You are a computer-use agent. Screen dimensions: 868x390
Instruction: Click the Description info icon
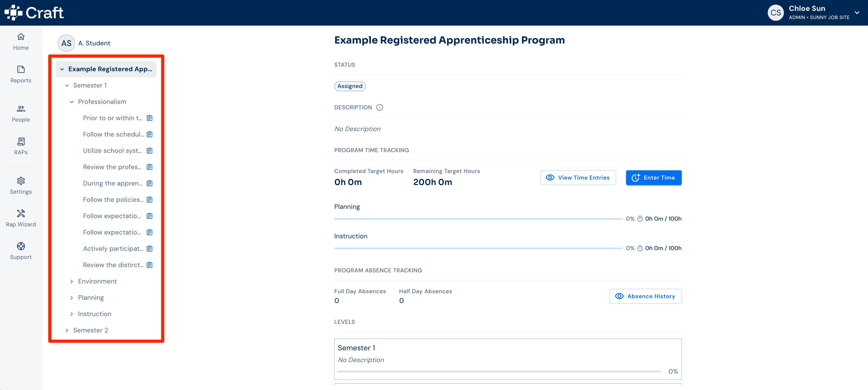(379, 107)
